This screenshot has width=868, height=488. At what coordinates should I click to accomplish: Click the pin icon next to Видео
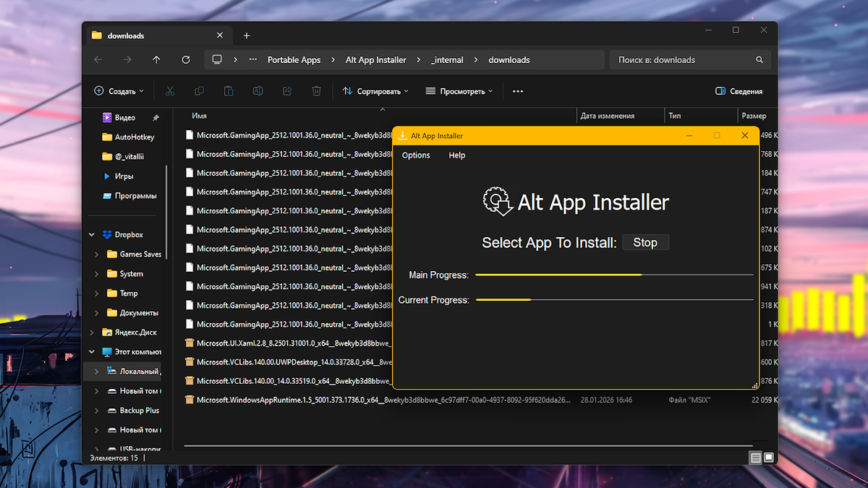point(156,117)
